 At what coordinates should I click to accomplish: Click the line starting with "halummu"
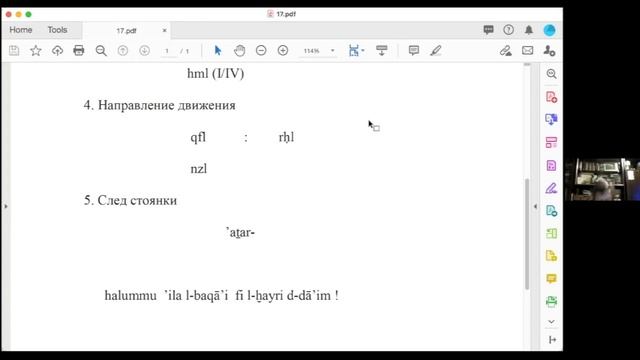click(x=222, y=296)
